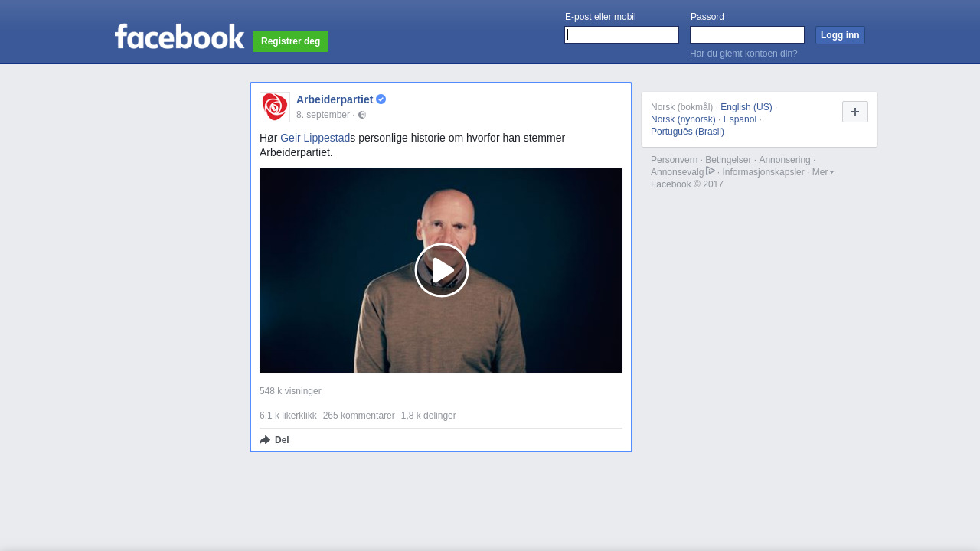Open Arbeiderpartiet profile picture
980x551 pixels.
click(275, 107)
